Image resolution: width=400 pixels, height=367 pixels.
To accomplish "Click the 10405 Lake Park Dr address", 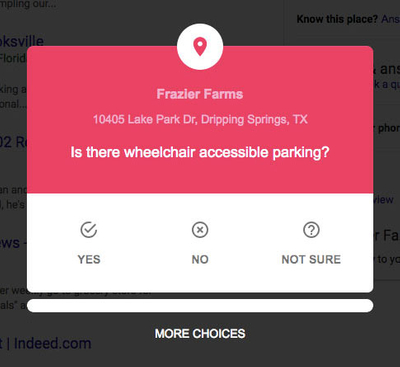I will (200, 119).
